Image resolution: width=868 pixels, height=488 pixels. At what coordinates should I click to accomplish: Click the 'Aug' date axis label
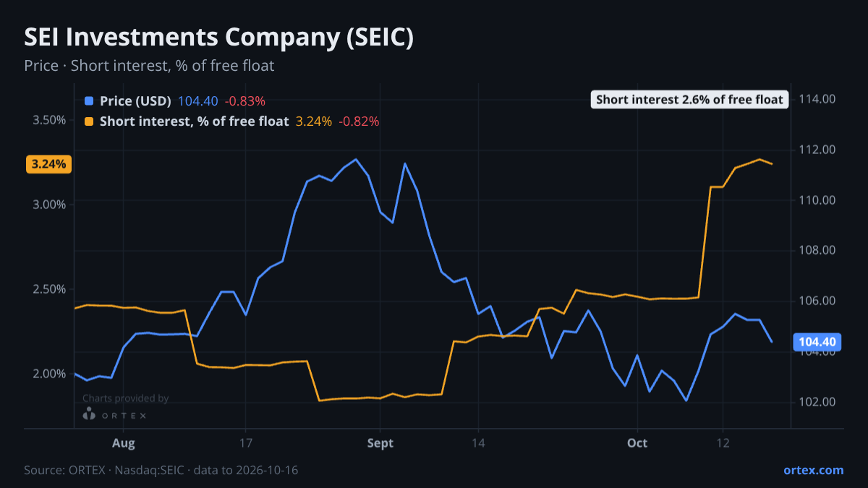point(124,443)
